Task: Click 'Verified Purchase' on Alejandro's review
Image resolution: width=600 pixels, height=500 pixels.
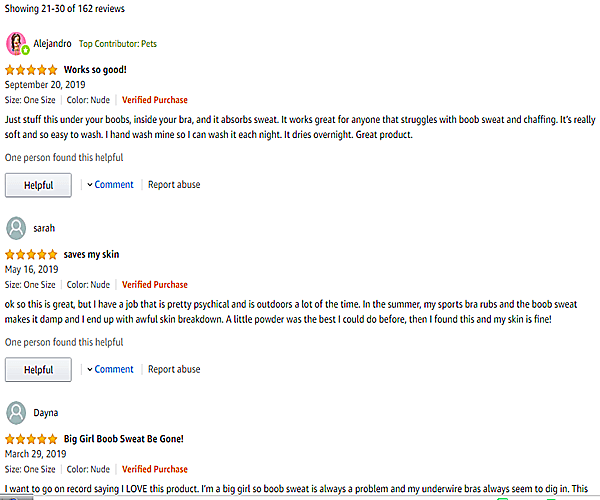Action: click(x=155, y=100)
